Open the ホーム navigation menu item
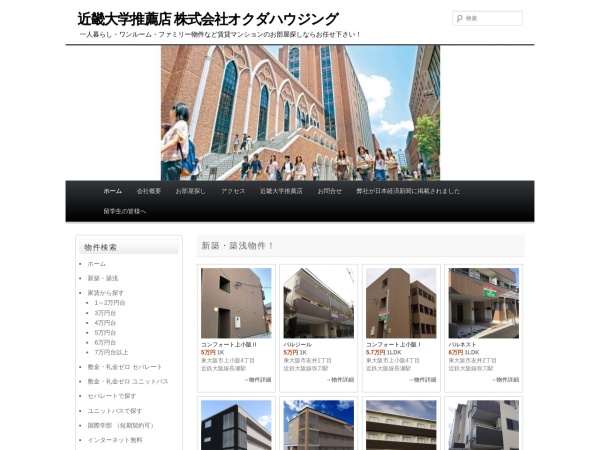 112,191
